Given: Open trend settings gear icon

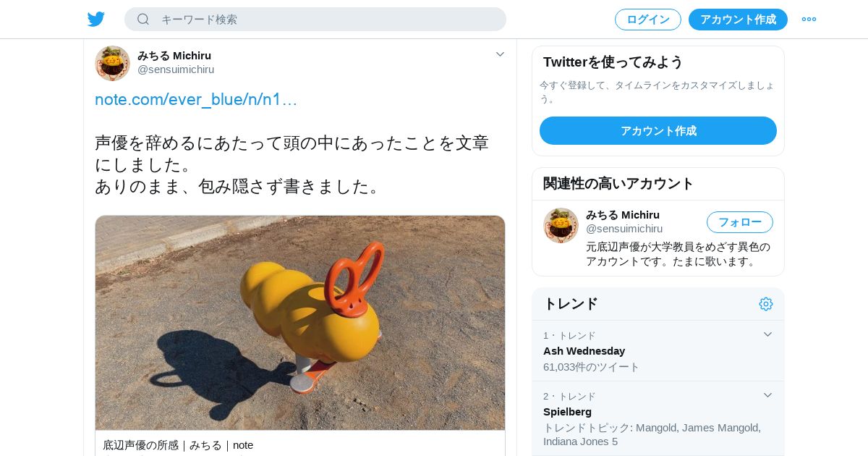Looking at the screenshot, I should (766, 304).
